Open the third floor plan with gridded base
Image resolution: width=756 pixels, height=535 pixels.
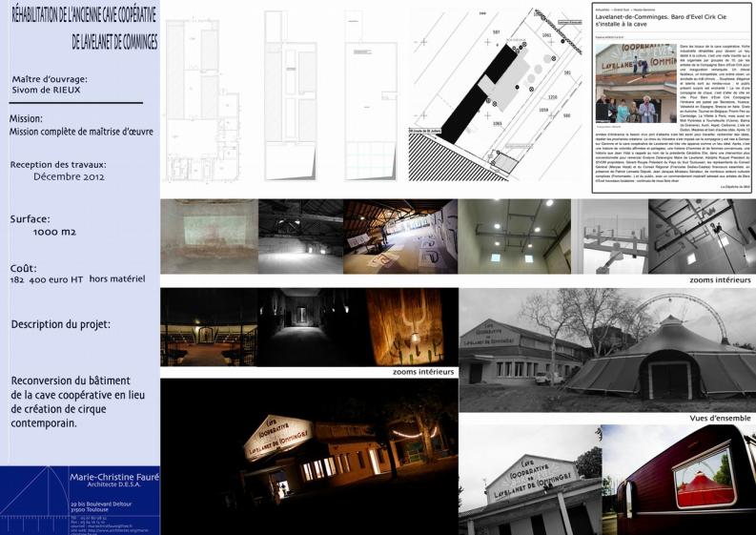click(x=371, y=95)
